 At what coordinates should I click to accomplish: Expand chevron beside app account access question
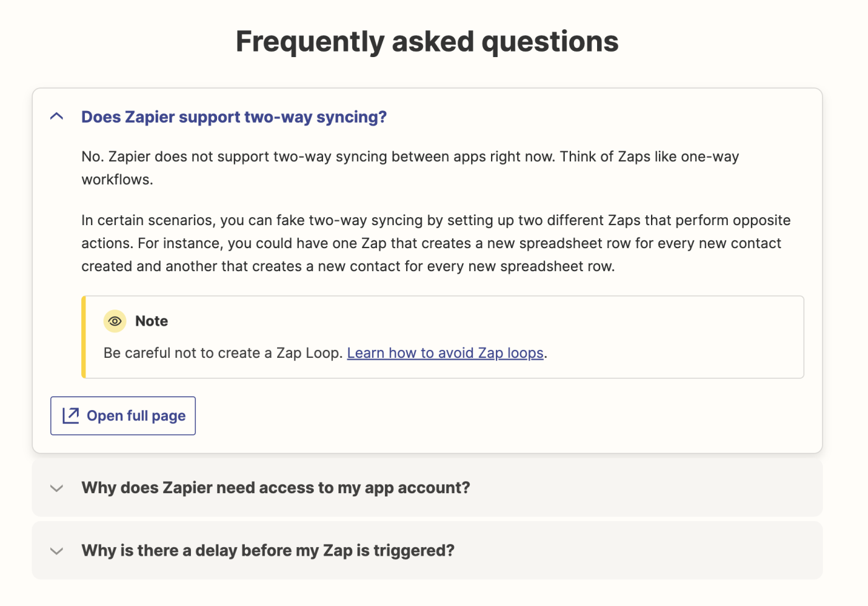tap(56, 488)
